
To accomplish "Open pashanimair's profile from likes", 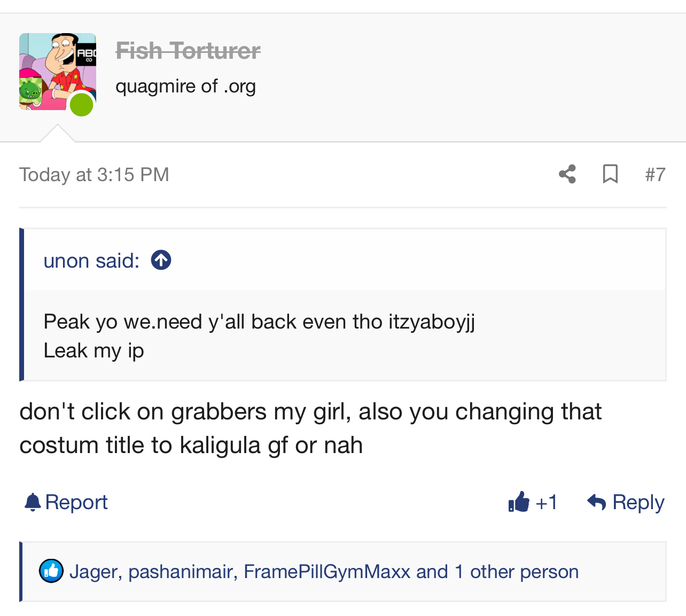I will click(x=181, y=572).
